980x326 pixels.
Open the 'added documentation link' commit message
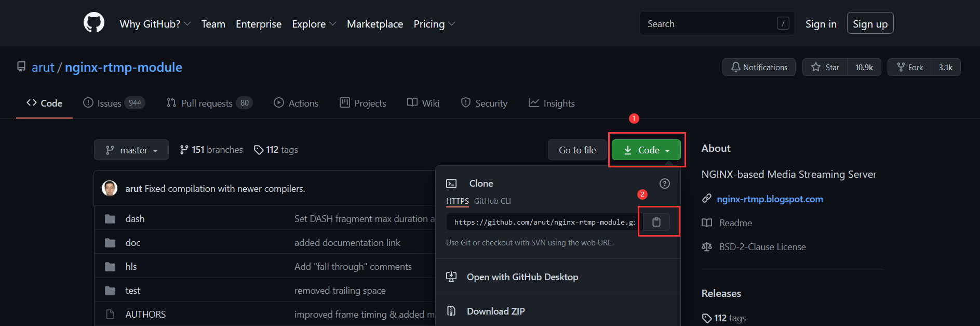pyautogui.click(x=347, y=243)
